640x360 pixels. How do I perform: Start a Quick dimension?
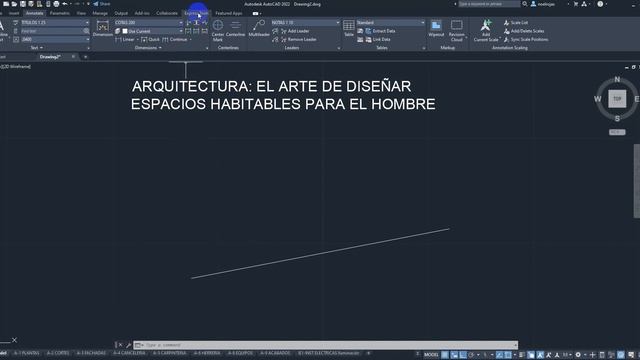click(x=150, y=40)
